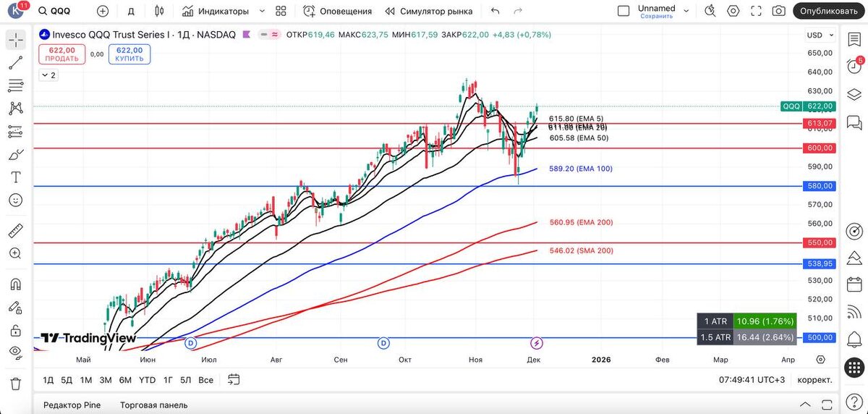Click the 07:49:41 UTC+3 timezone selector

coord(752,380)
